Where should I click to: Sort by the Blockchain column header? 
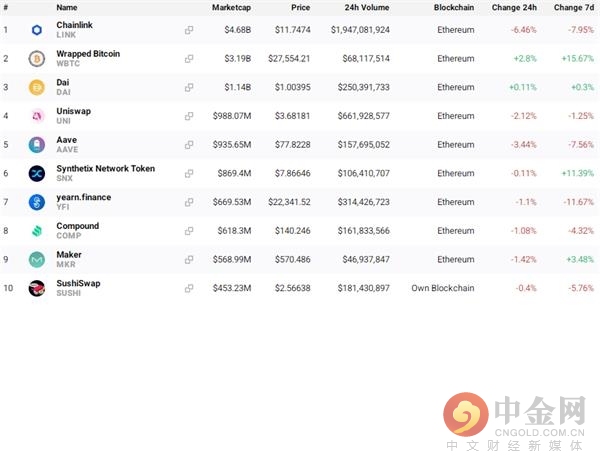click(454, 7)
